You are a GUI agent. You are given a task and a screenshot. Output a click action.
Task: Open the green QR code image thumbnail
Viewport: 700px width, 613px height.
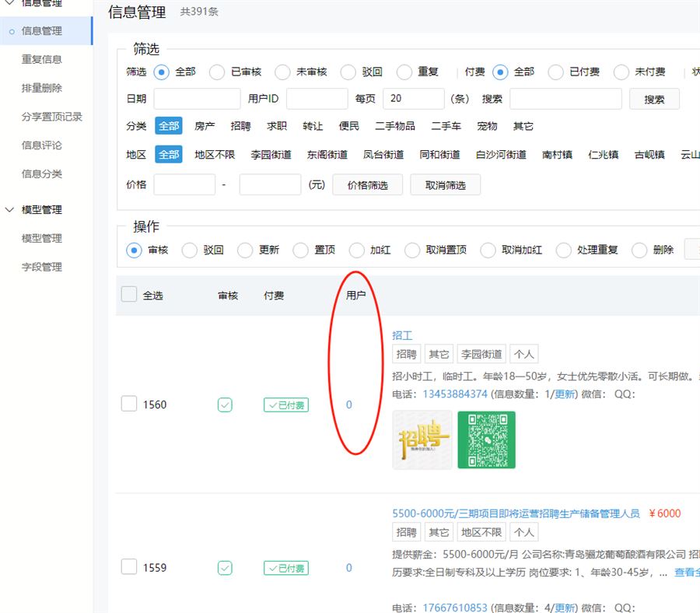click(x=486, y=440)
